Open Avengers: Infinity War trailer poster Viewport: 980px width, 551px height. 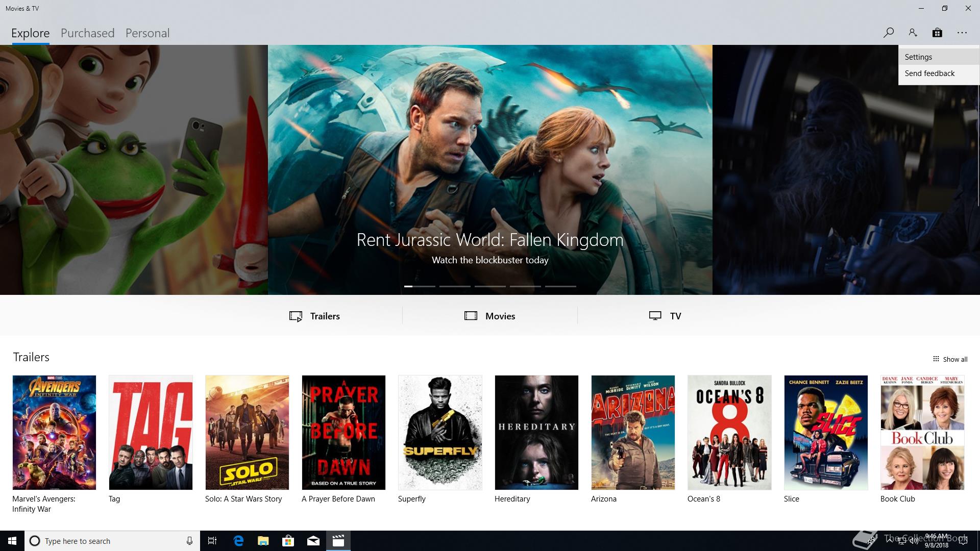click(54, 433)
